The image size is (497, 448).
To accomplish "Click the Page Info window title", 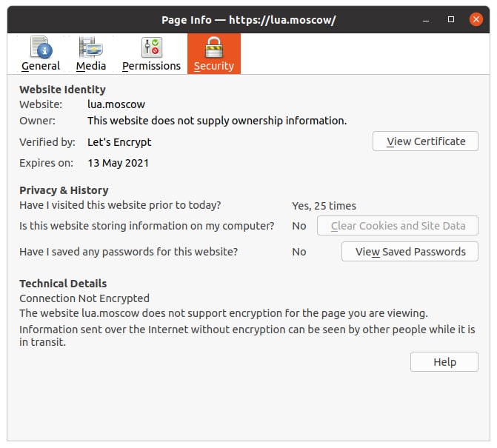I will coord(249,20).
